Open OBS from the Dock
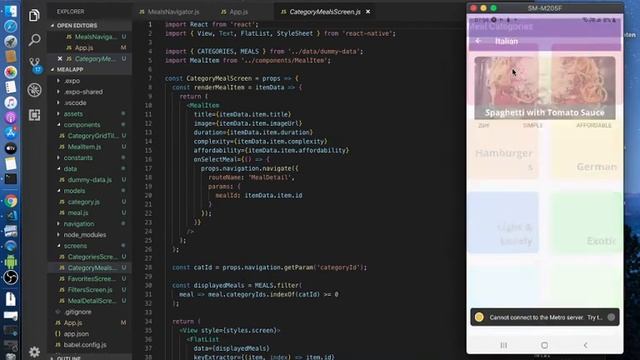 click(11, 278)
